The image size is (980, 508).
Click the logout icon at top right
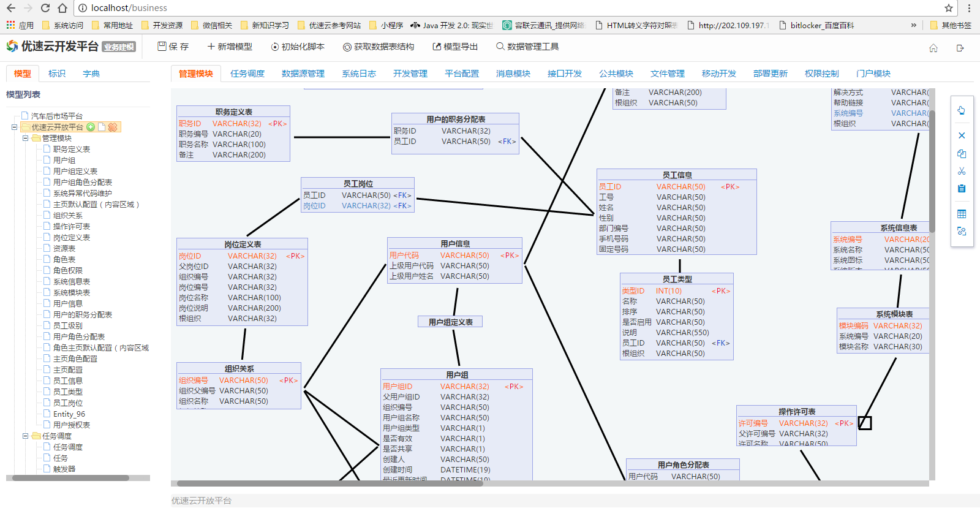tap(960, 48)
